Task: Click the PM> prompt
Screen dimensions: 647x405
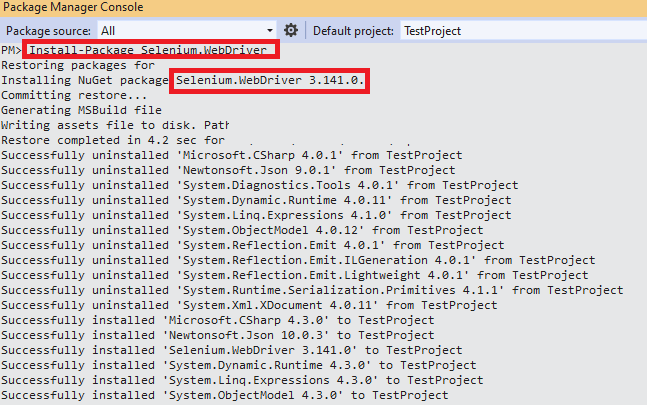Action: tap(11, 50)
